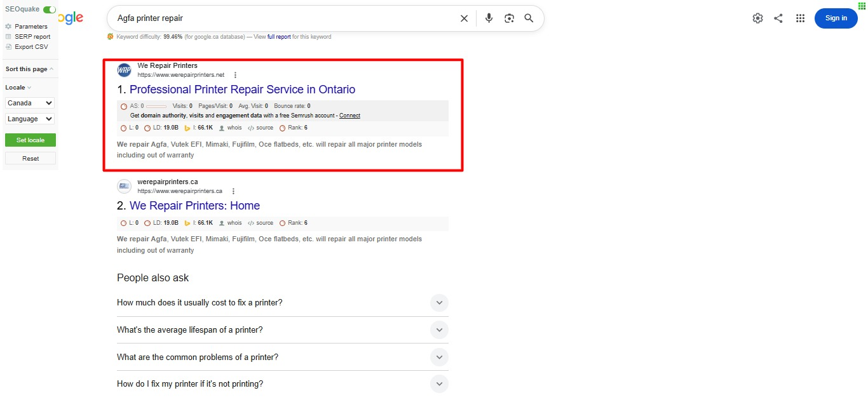The width and height of the screenshot is (868, 407).
Task: Open SEOquake Parameters
Action: 31,27
